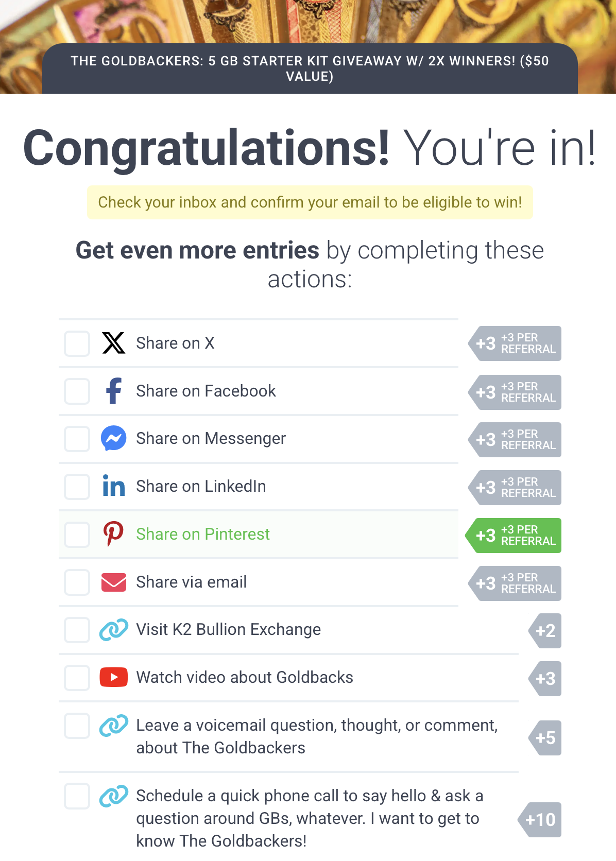The height and width of the screenshot is (861, 616).
Task: Check the Share on X checkbox
Action: (77, 343)
